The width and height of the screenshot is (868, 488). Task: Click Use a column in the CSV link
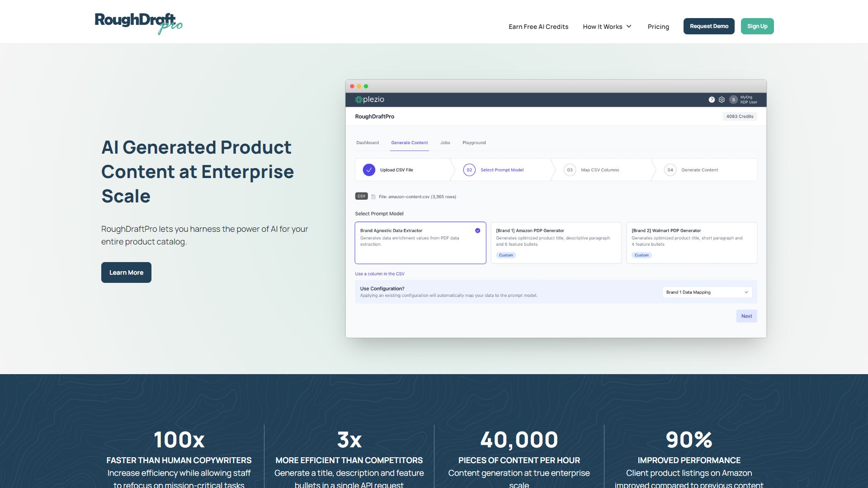pyautogui.click(x=380, y=274)
